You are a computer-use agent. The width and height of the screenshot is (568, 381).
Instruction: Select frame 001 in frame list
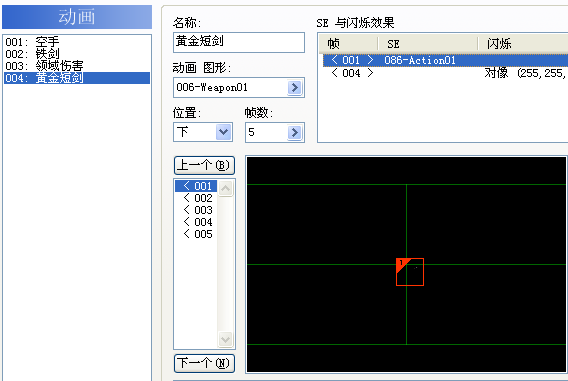point(196,186)
